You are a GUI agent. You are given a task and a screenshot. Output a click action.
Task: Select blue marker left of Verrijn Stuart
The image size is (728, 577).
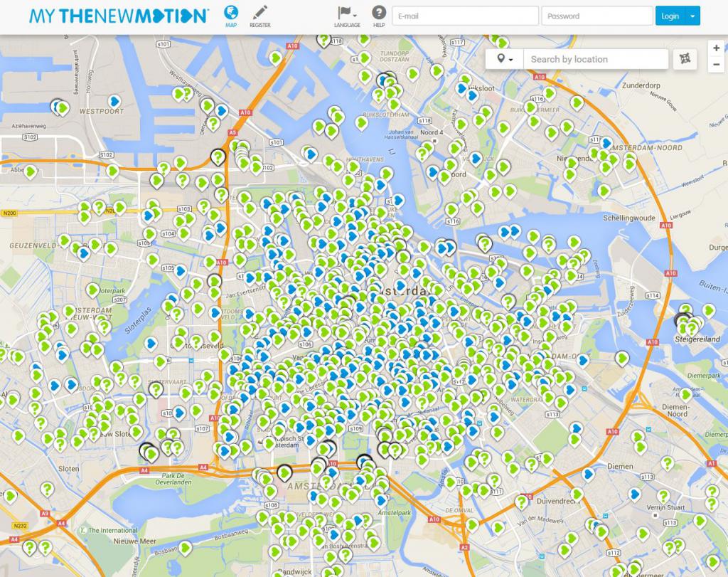tap(635, 494)
